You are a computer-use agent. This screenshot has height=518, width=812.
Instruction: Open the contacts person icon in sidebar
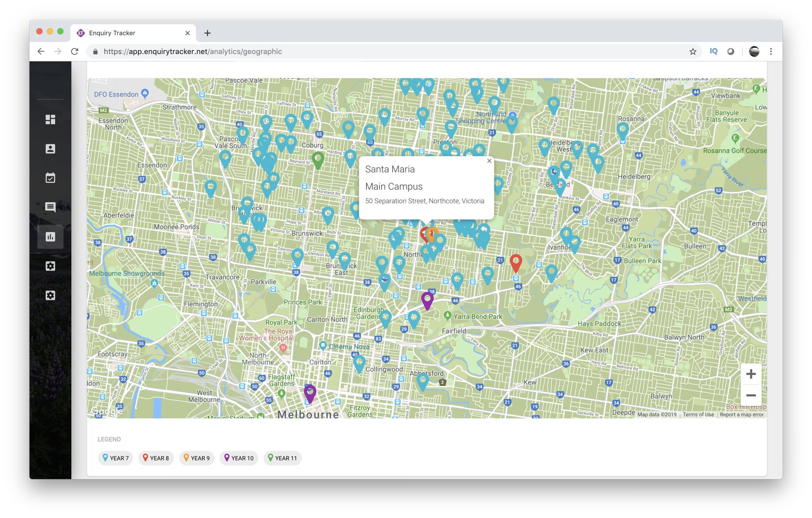click(50, 149)
